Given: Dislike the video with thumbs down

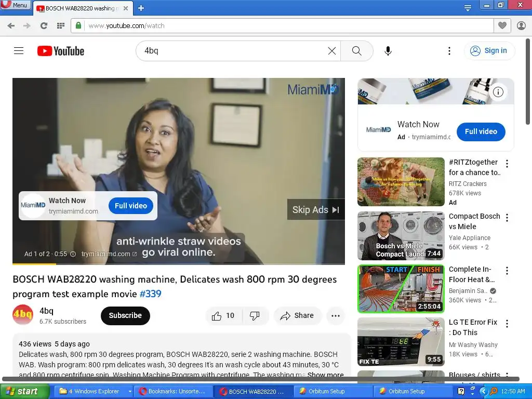Looking at the screenshot, I should [255, 316].
